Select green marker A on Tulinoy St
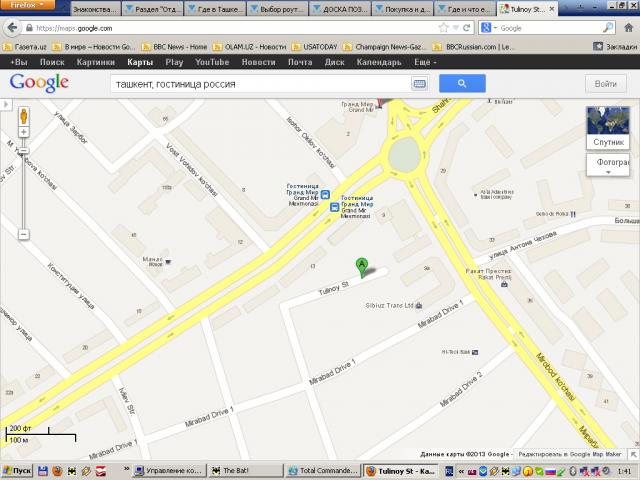The image size is (640, 480). click(361, 265)
